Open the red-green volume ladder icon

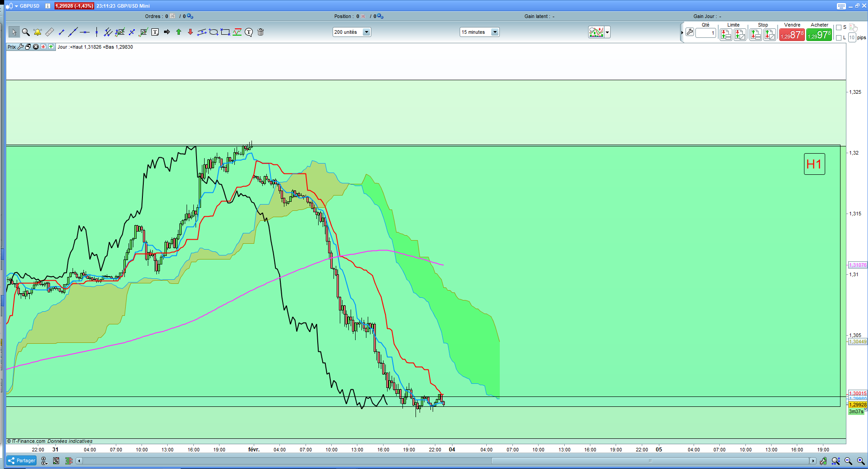tap(69, 461)
